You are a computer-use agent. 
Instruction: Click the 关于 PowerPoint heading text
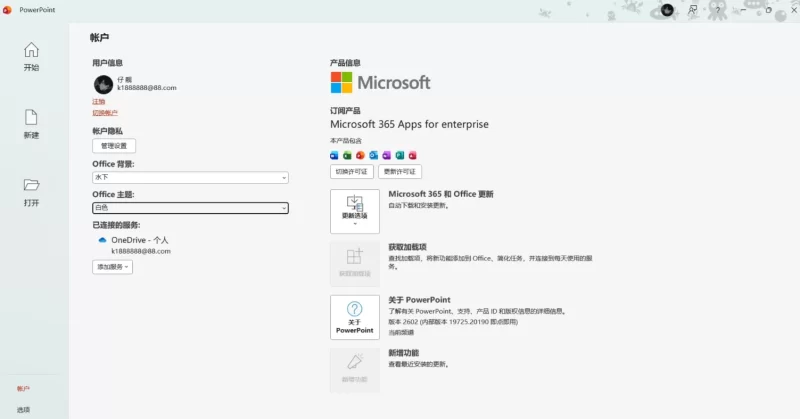[419, 300]
